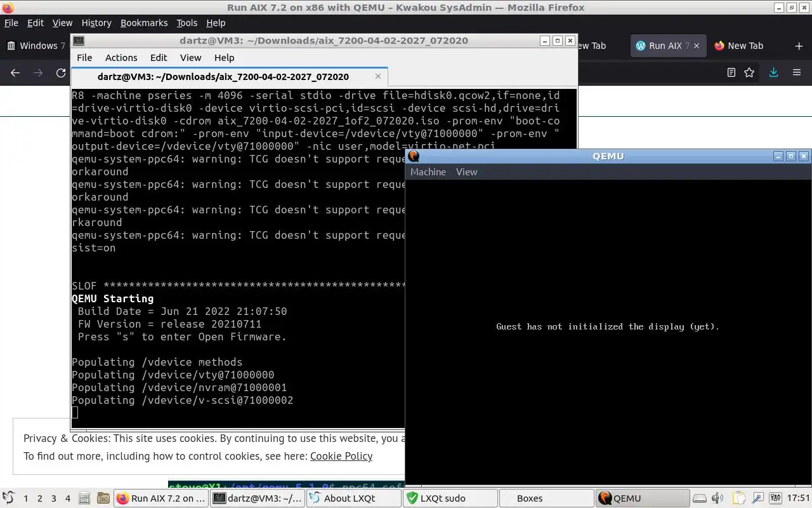
Task: Open the QEMU Machine menu
Action: point(428,172)
